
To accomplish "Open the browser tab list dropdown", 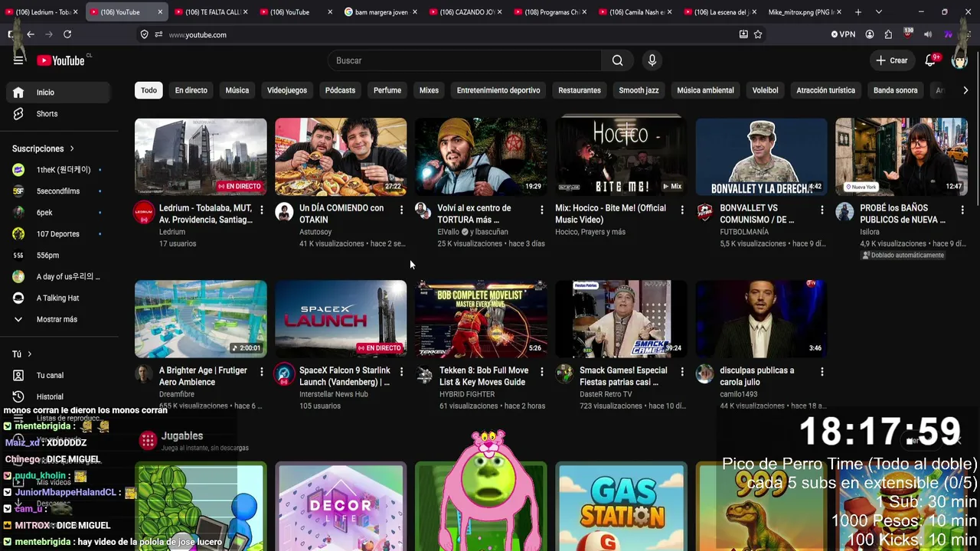I will [x=878, y=12].
